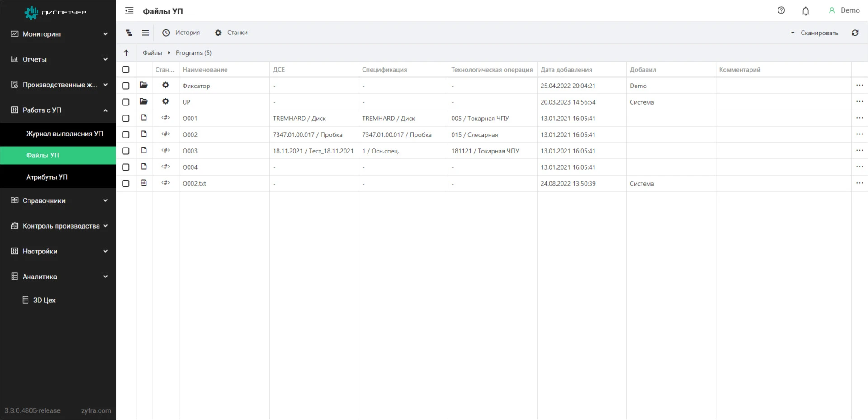Tick the select-all checkbox in table header
This screenshot has height=420, width=868.
126,69
